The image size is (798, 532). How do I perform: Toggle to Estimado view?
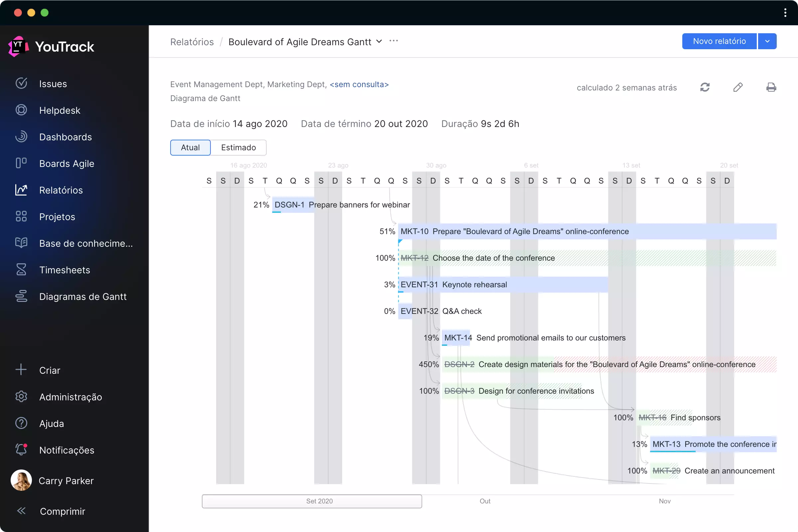[x=238, y=147]
